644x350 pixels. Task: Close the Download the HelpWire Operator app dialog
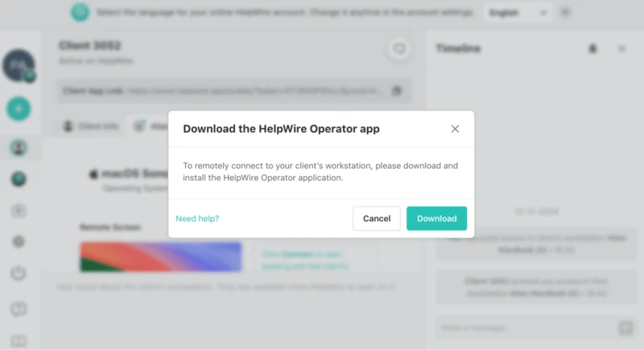pyautogui.click(x=455, y=129)
